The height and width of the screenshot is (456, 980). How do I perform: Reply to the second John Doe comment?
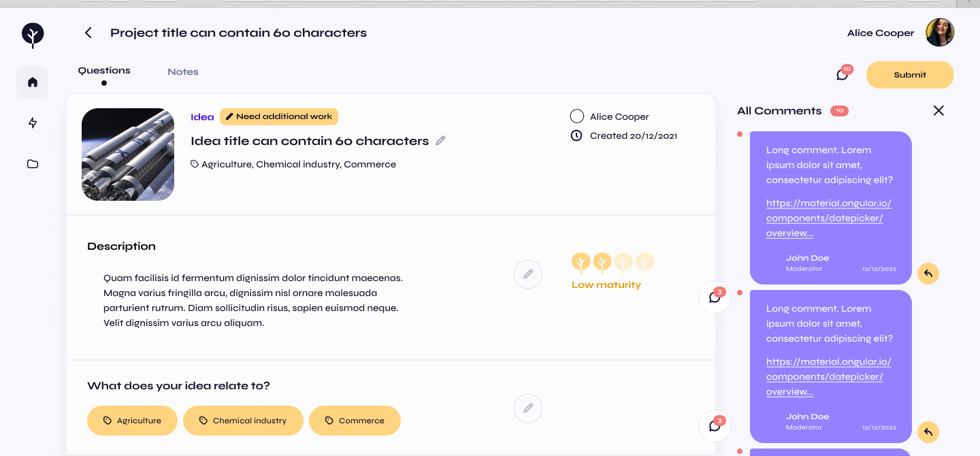tap(928, 432)
